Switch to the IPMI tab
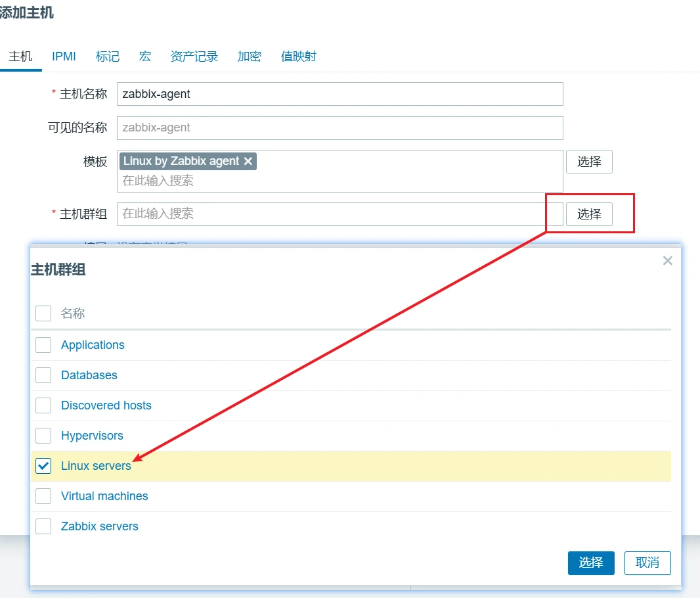The width and height of the screenshot is (700, 598). click(x=64, y=57)
